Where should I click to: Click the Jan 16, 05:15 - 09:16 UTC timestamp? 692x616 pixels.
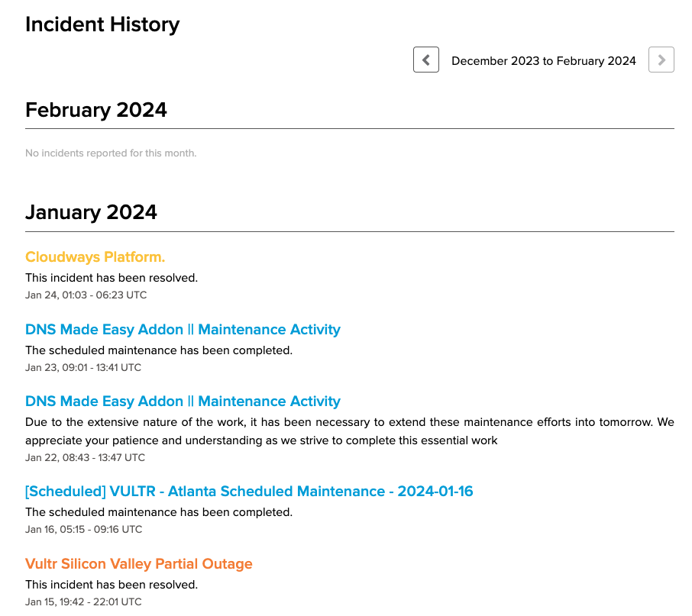pyautogui.click(x=83, y=529)
